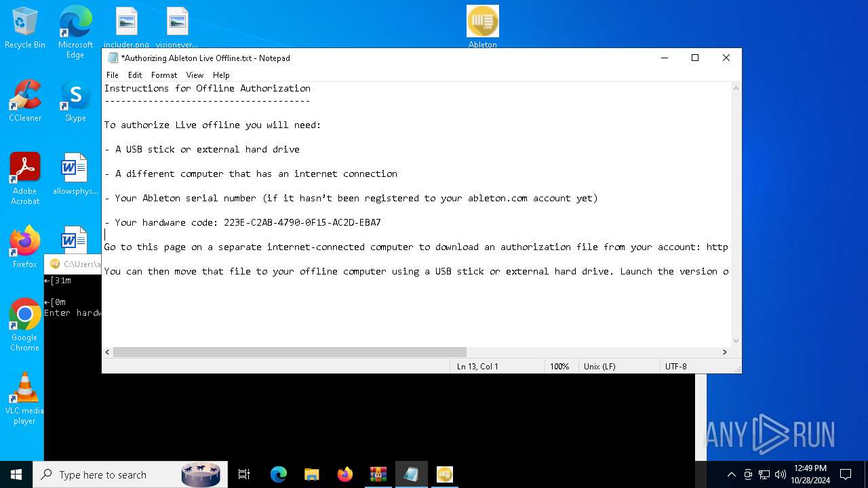Show hidden system tray icons

(x=731, y=474)
